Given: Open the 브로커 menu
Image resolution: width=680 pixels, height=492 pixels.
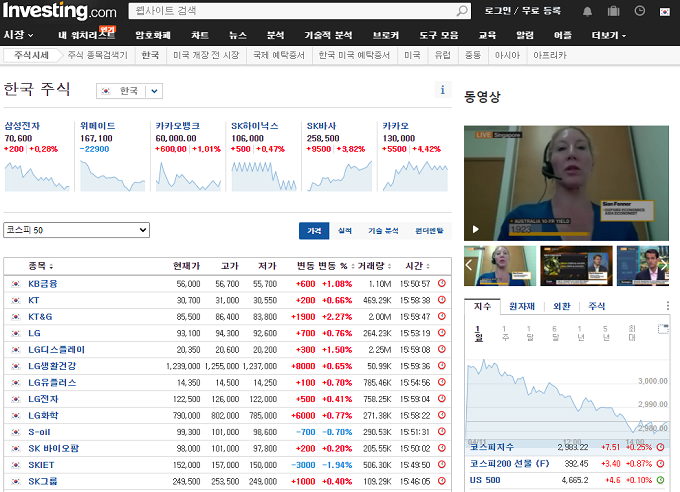Looking at the screenshot, I should tap(386, 35).
